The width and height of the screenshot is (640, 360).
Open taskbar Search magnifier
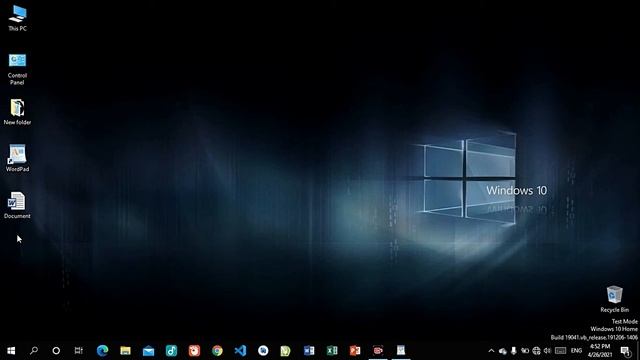tap(34, 350)
